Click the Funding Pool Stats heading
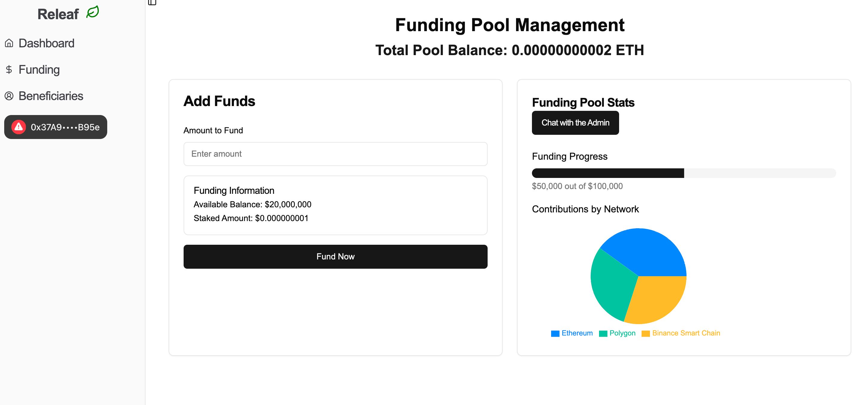The height and width of the screenshot is (405, 868). click(583, 102)
